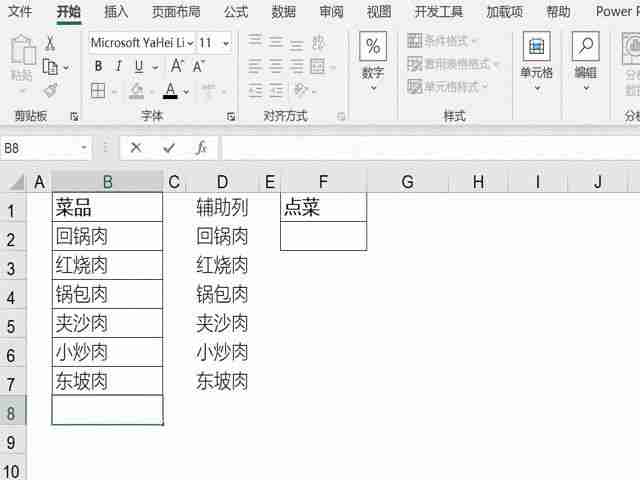Screen dimensions: 640x480
Task: Click the Cut scissors icon
Action: pyautogui.click(x=50, y=43)
